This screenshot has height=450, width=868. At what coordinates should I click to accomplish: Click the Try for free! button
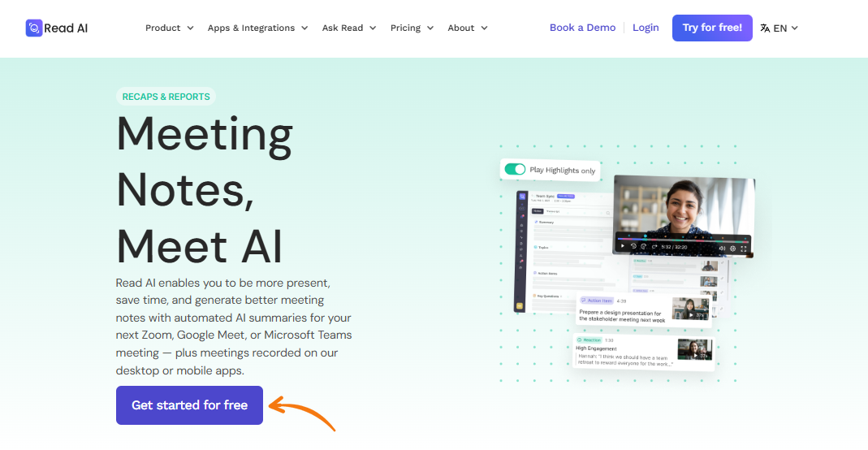712,28
